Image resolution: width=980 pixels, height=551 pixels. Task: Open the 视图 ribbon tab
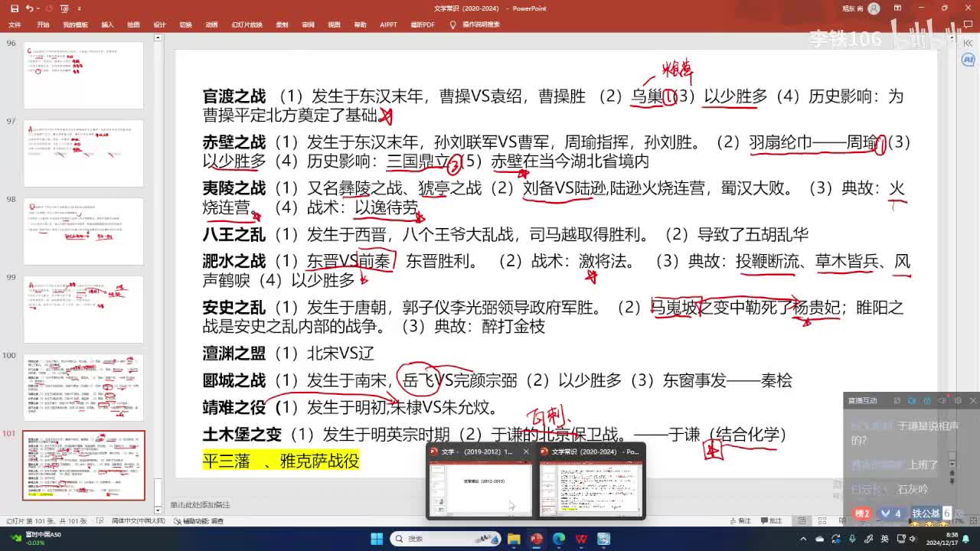(334, 24)
